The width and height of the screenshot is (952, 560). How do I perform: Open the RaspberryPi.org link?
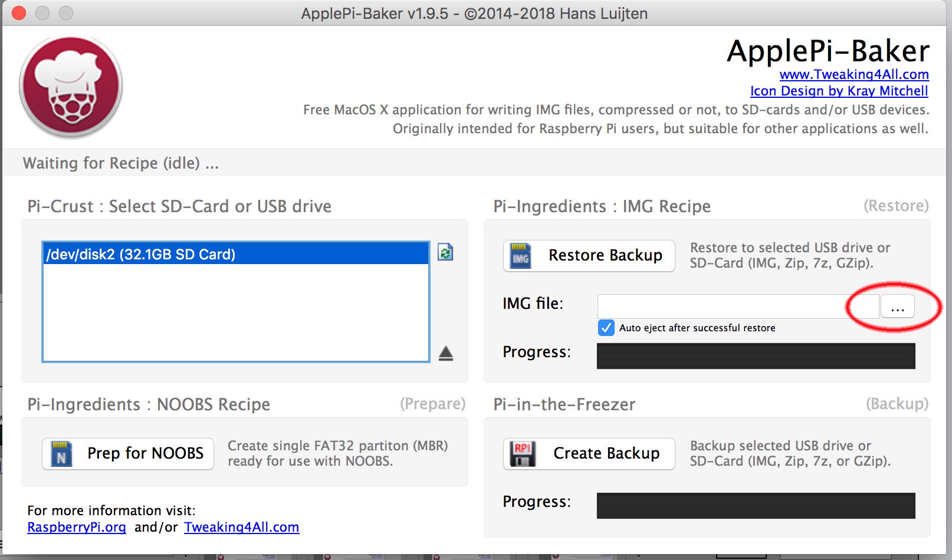pyautogui.click(x=77, y=527)
